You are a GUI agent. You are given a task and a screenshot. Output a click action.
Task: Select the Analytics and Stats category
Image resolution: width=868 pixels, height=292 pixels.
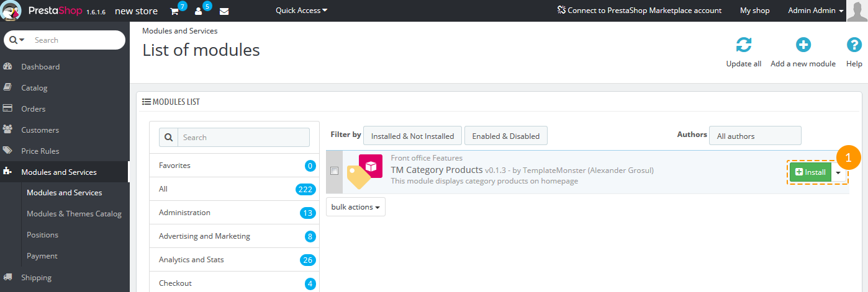[x=235, y=260]
